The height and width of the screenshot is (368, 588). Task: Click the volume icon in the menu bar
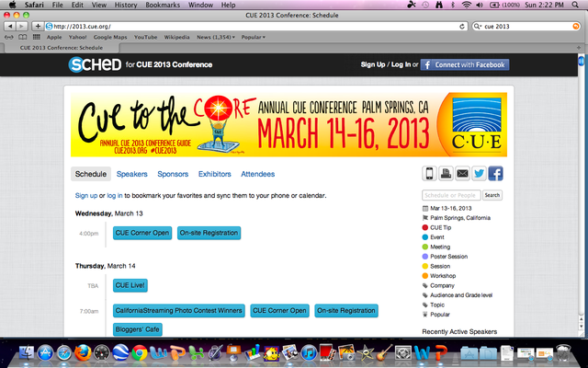pyautogui.click(x=480, y=5)
